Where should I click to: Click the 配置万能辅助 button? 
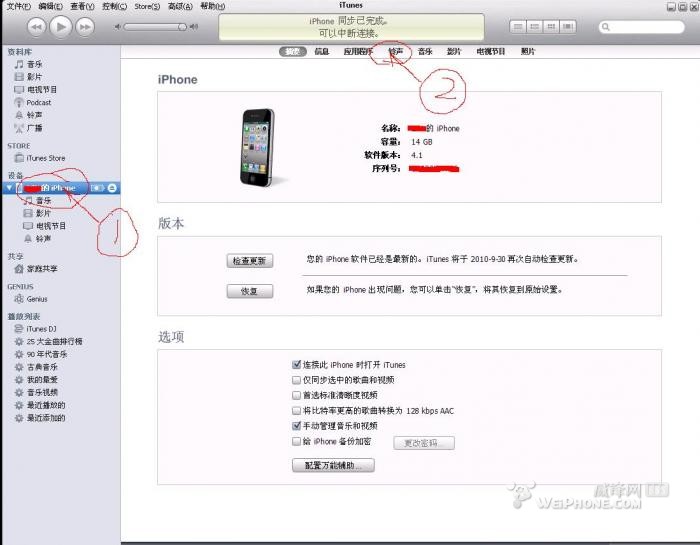(333, 465)
